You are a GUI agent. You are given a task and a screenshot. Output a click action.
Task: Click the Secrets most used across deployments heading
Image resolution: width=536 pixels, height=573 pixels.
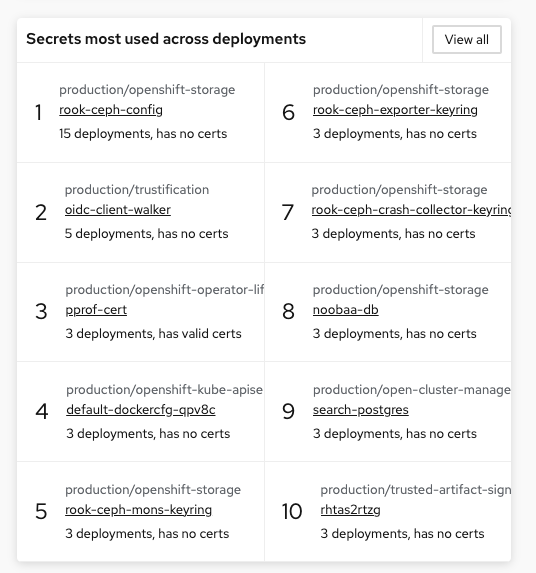(x=166, y=39)
